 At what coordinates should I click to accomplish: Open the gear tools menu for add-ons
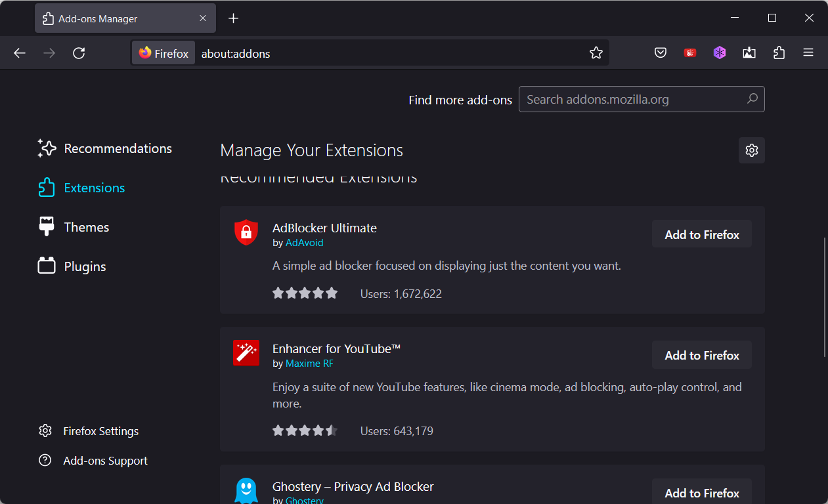coord(752,150)
